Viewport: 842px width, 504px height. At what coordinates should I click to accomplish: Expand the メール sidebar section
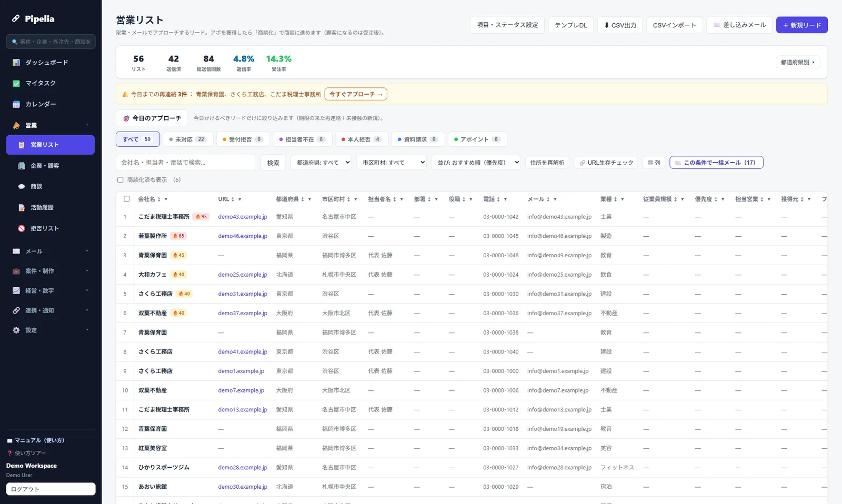tap(87, 251)
